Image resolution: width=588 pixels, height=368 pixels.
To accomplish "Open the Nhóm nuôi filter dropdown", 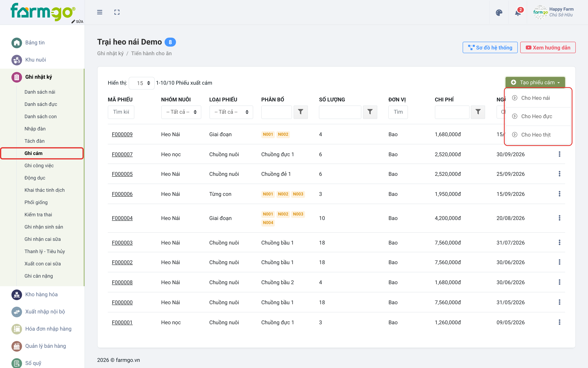I will 181,112.
